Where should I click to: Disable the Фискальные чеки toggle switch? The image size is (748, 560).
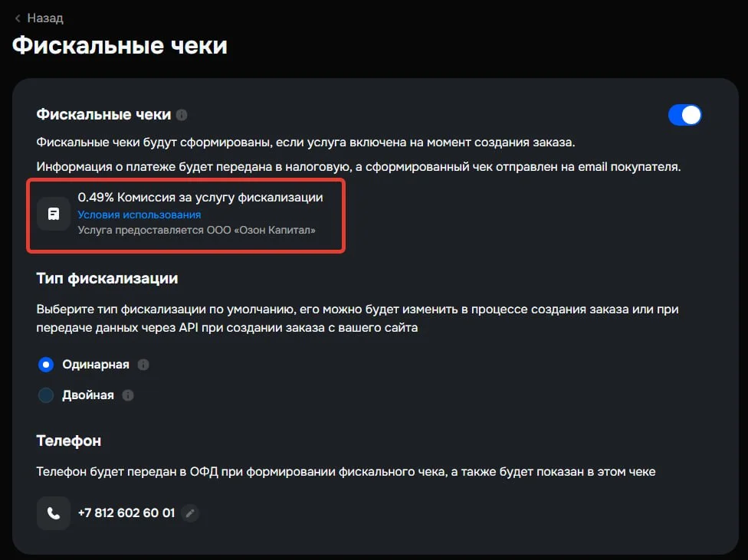point(684,115)
